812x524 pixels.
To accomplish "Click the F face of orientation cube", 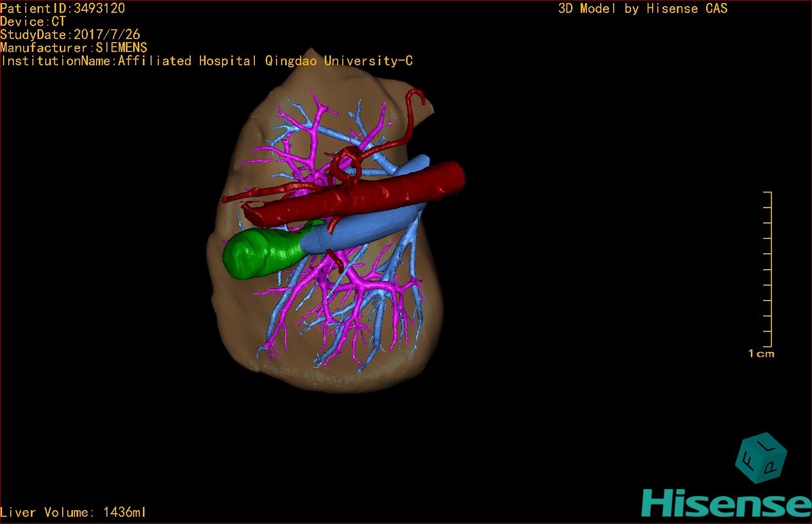I will (x=747, y=462).
